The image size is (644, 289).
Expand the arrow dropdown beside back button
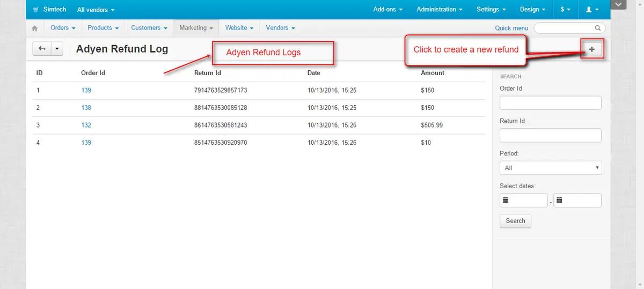pos(57,49)
